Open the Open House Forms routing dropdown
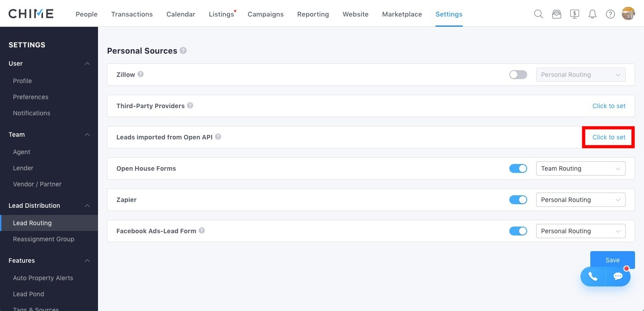Viewport: 644px width, 311px height. click(x=580, y=168)
